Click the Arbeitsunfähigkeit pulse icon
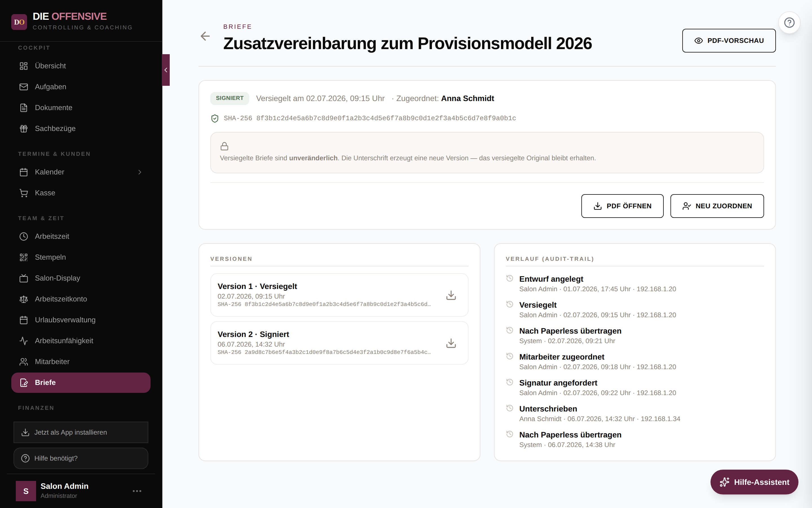 pyautogui.click(x=23, y=341)
